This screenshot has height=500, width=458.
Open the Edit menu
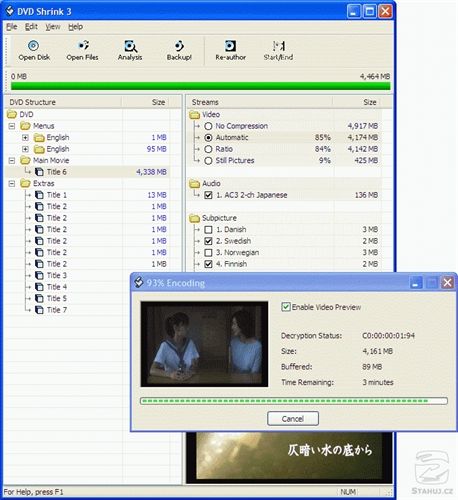pyautogui.click(x=31, y=27)
